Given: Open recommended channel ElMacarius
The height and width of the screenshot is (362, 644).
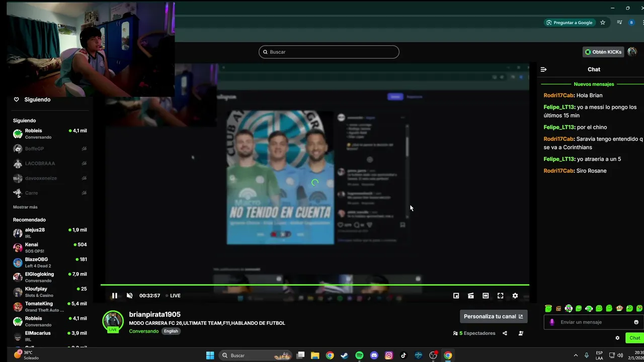Looking at the screenshot, I should coord(50,336).
